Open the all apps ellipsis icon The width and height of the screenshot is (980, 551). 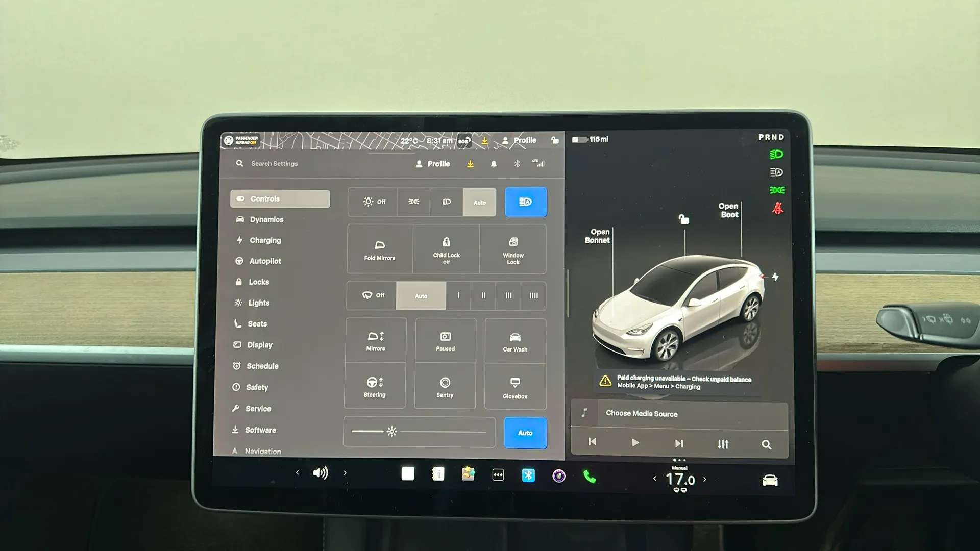pyautogui.click(x=498, y=475)
